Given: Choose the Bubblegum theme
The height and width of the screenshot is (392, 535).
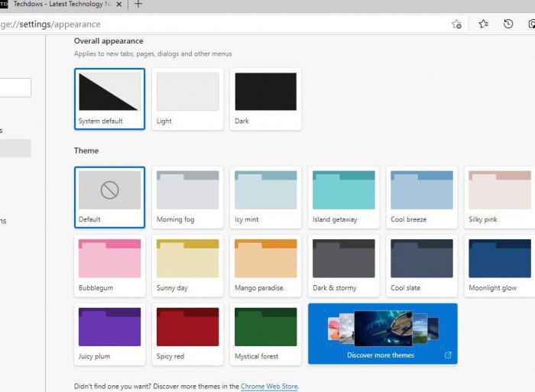Looking at the screenshot, I should 109,265.
